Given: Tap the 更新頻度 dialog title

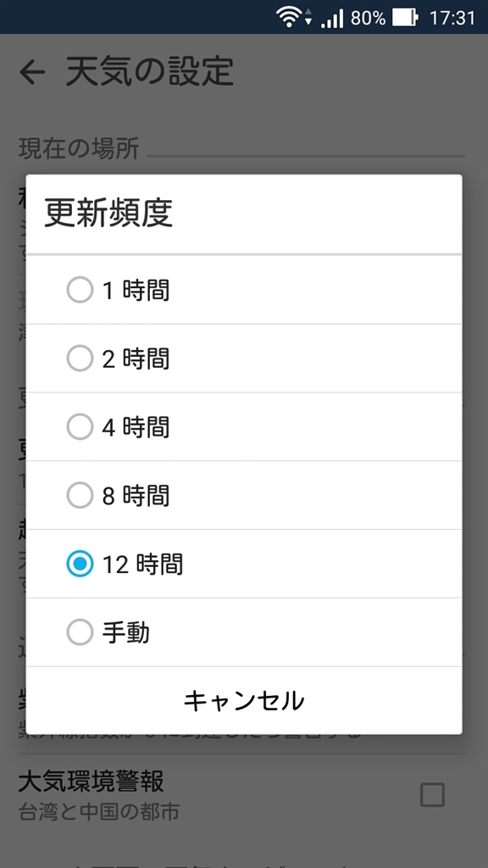Looking at the screenshot, I should [108, 213].
